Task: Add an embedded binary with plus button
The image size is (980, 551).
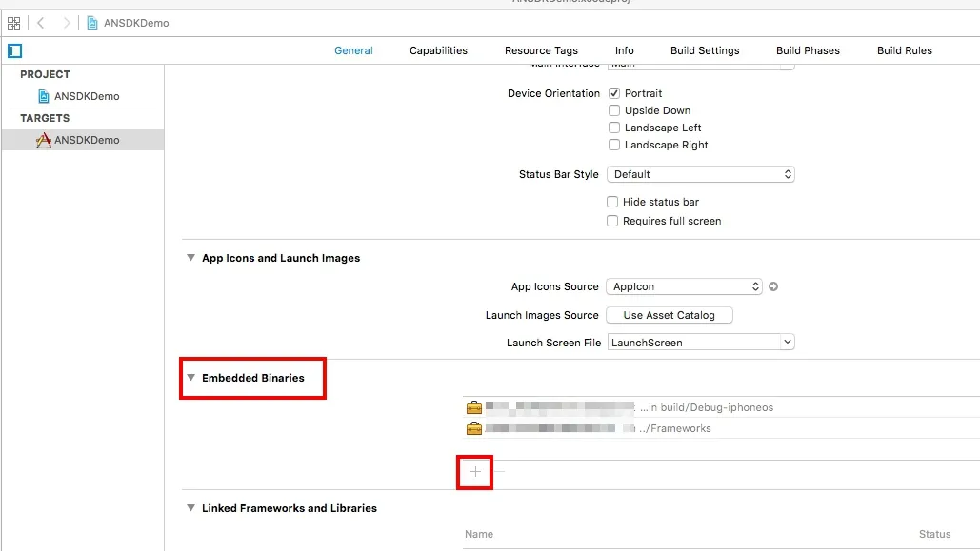Action: (x=475, y=472)
